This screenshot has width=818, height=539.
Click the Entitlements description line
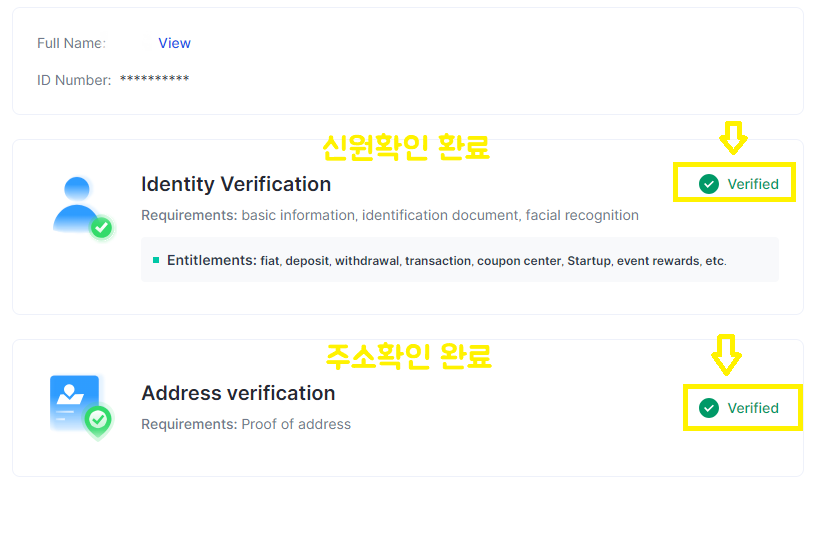(x=447, y=260)
